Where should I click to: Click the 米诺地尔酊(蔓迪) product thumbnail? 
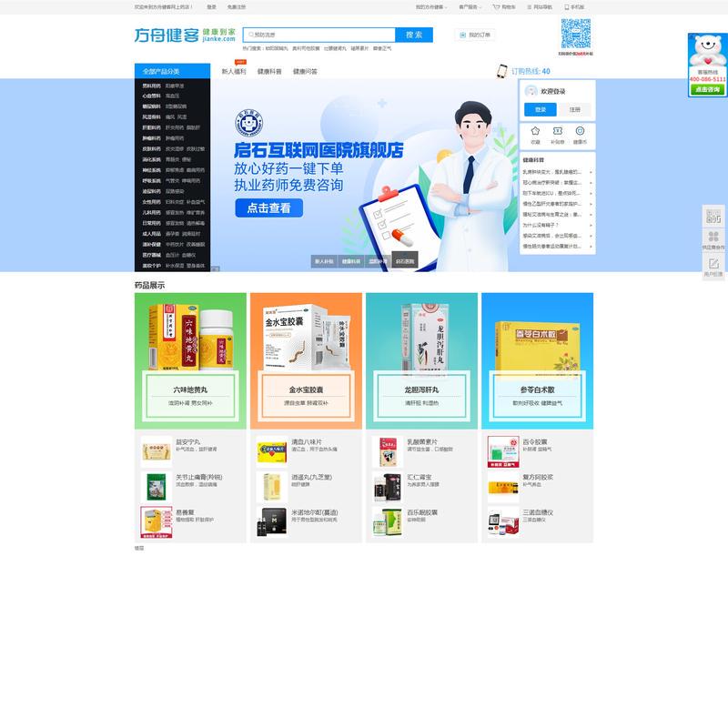(x=271, y=521)
